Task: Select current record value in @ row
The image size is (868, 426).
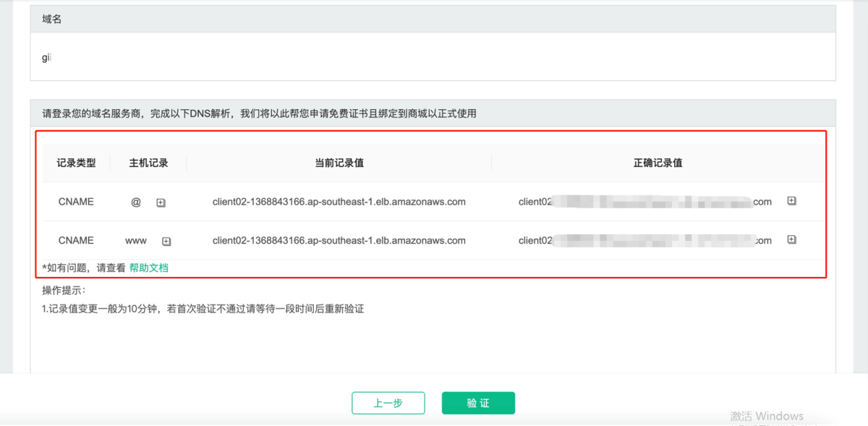Action: click(339, 202)
